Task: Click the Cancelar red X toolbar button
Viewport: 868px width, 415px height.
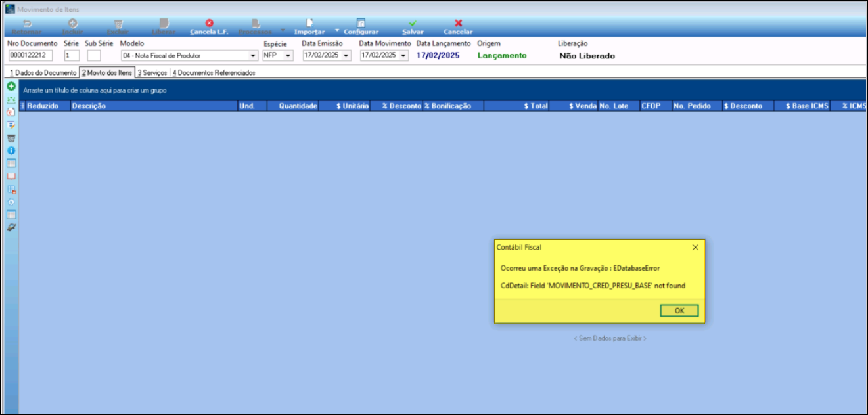Action: tap(458, 27)
